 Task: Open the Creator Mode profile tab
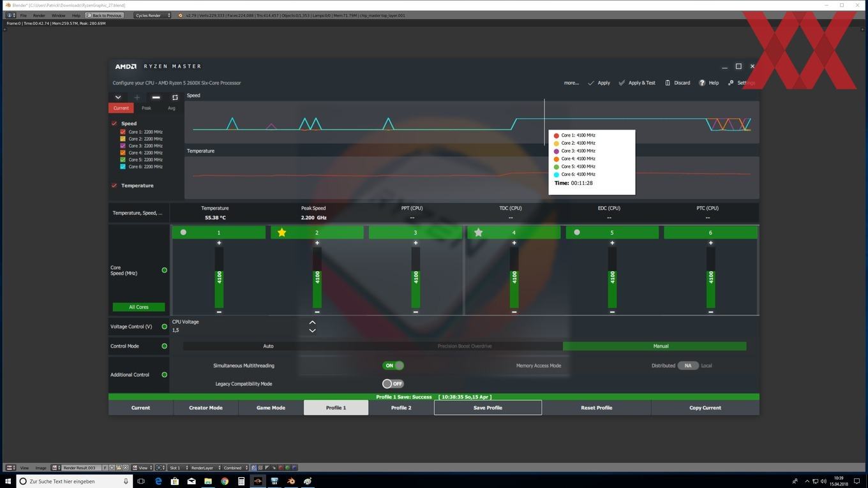(206, 408)
